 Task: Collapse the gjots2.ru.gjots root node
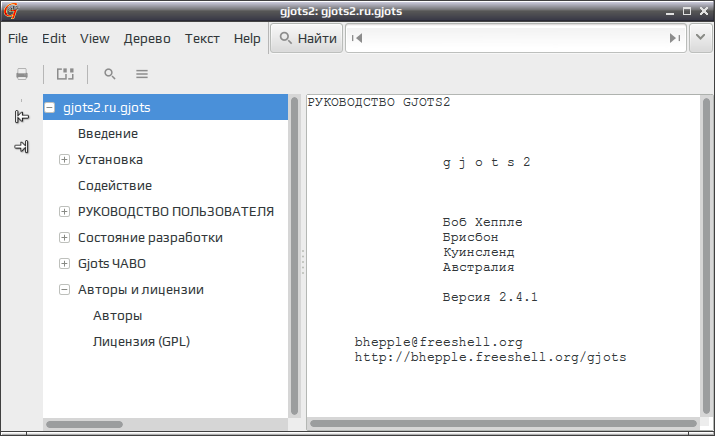[x=50, y=108]
